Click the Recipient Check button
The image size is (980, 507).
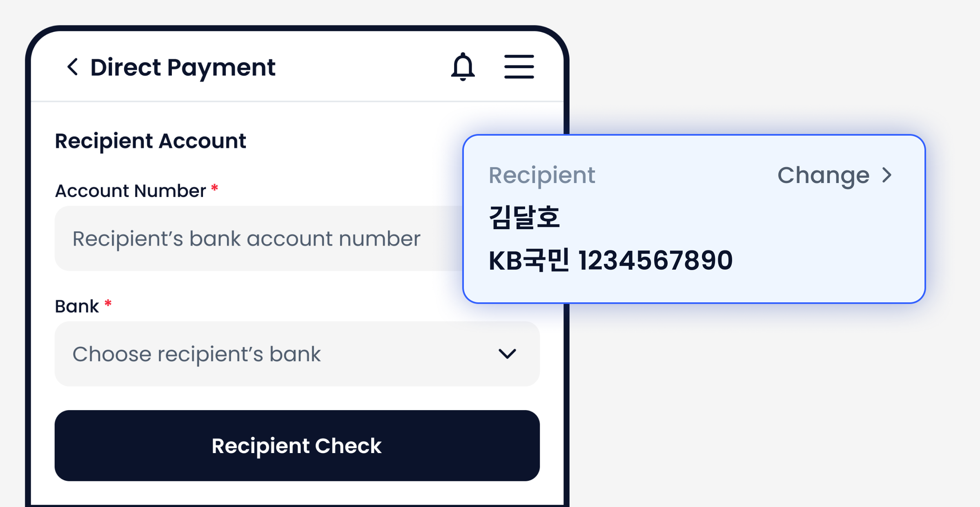[297, 445]
